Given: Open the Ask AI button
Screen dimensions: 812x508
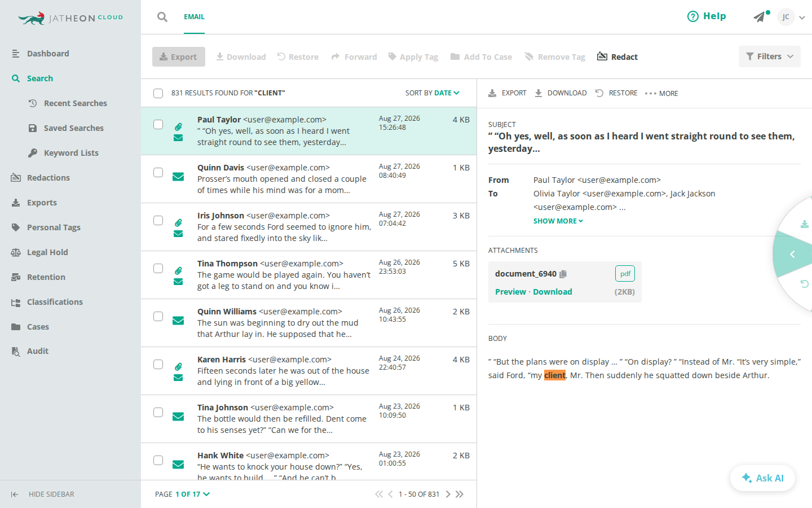Looking at the screenshot, I should pos(762,478).
